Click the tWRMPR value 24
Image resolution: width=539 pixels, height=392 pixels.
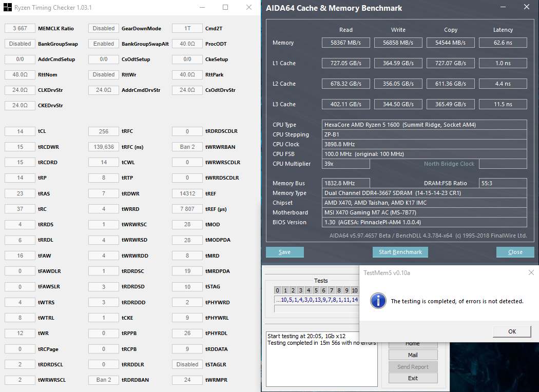pos(187,380)
